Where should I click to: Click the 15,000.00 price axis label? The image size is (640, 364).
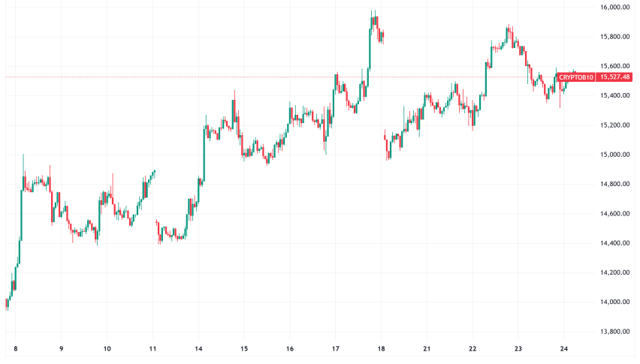click(x=614, y=155)
